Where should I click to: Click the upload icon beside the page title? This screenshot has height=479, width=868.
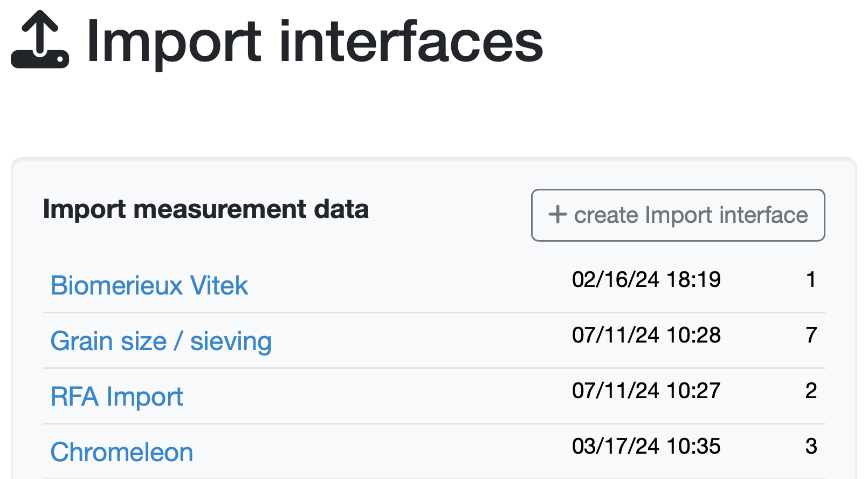coord(40,40)
